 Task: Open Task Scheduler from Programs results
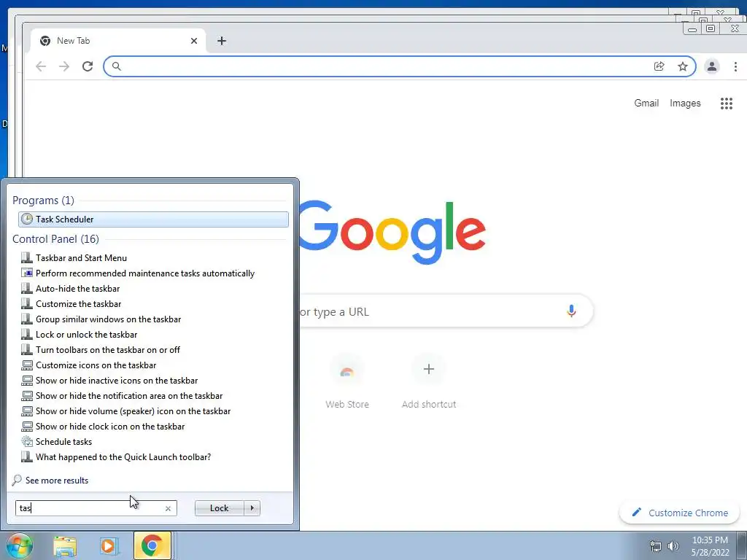[x=153, y=219]
